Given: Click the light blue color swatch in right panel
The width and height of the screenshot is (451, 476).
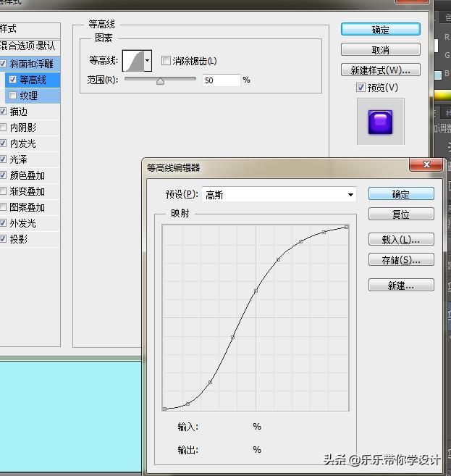Looking at the screenshot, I should coord(438,75).
